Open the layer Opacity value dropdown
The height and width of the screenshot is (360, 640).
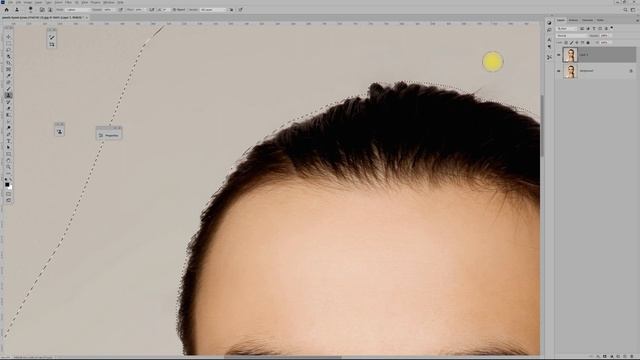[x=605, y=36]
